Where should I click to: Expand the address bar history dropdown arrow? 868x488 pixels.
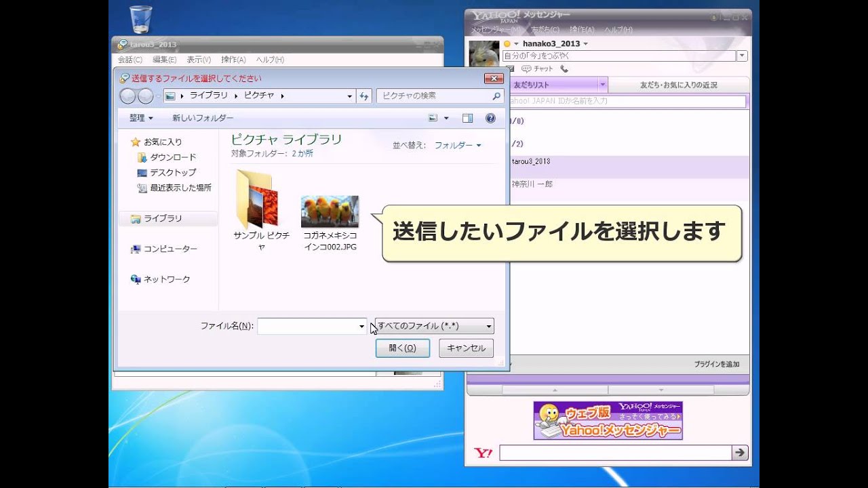[x=350, y=96]
